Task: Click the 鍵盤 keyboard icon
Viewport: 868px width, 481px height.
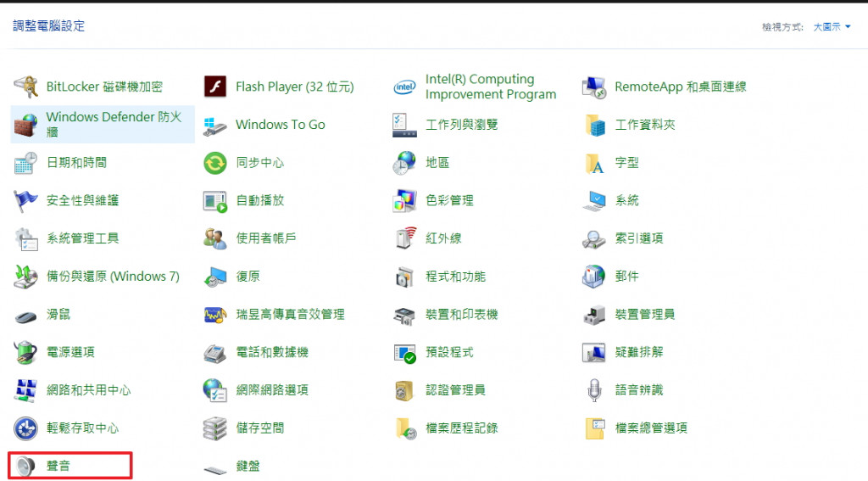Action: [214, 470]
